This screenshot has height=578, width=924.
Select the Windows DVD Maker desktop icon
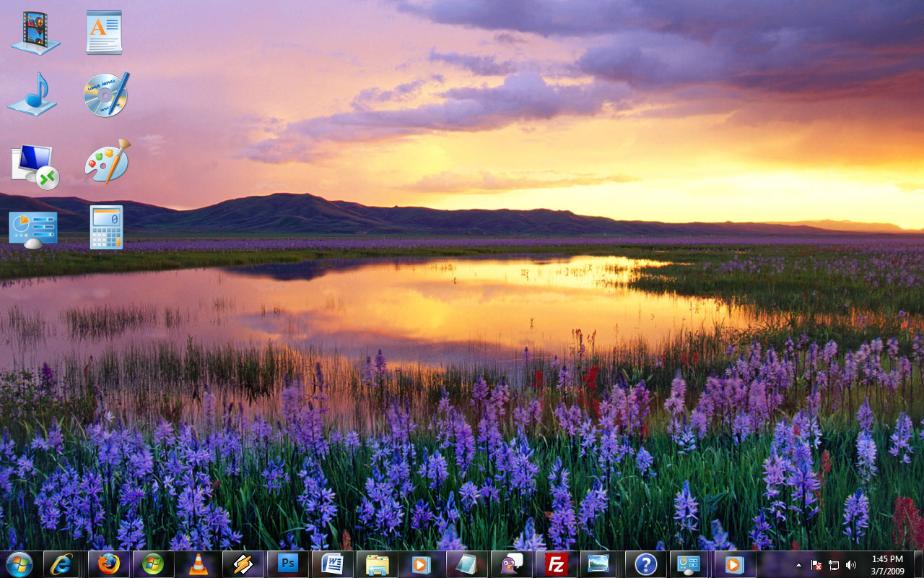106,95
